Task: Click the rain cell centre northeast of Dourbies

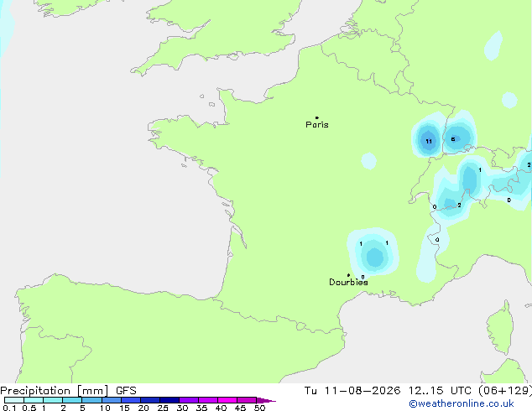Action: (375, 257)
